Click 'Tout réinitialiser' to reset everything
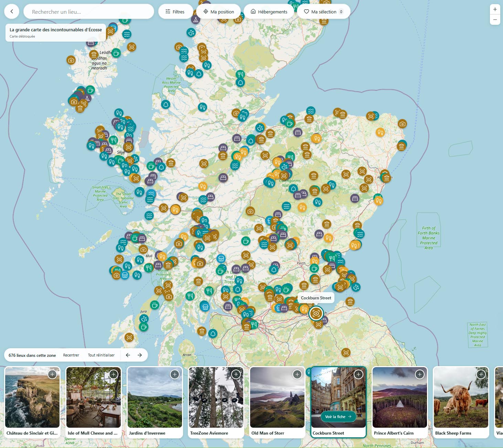The image size is (503, 448). pos(101,355)
